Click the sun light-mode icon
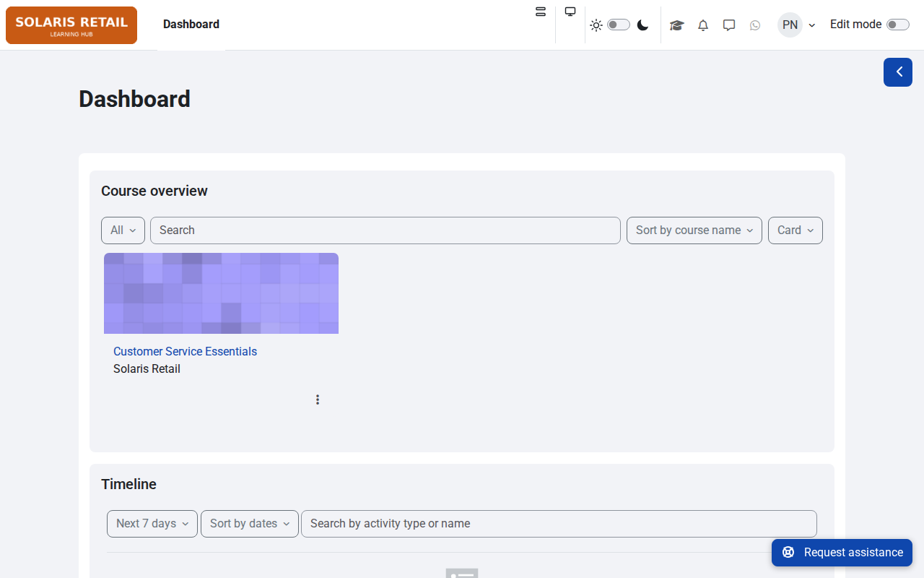This screenshot has width=924, height=578. (596, 25)
